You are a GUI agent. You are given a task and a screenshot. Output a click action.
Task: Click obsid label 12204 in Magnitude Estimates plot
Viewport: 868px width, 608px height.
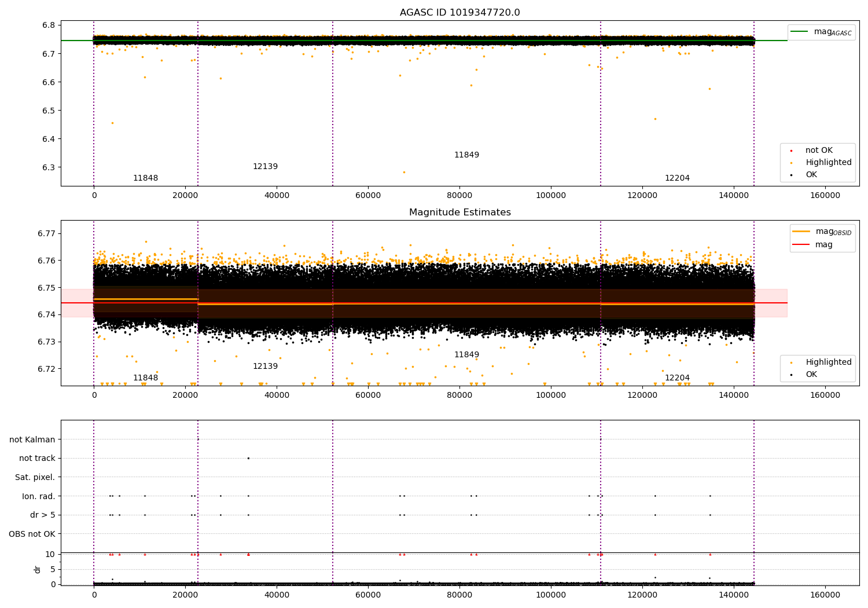tap(677, 378)
